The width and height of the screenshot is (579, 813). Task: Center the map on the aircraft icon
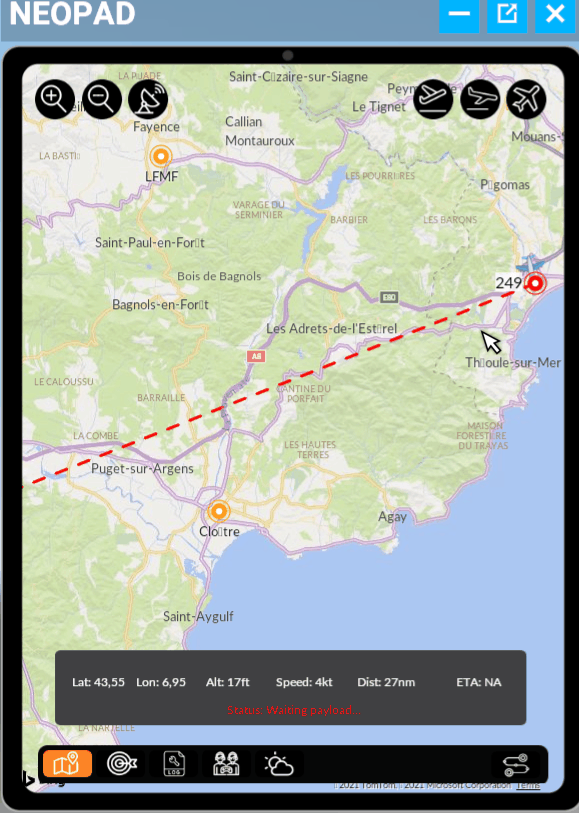pos(526,99)
